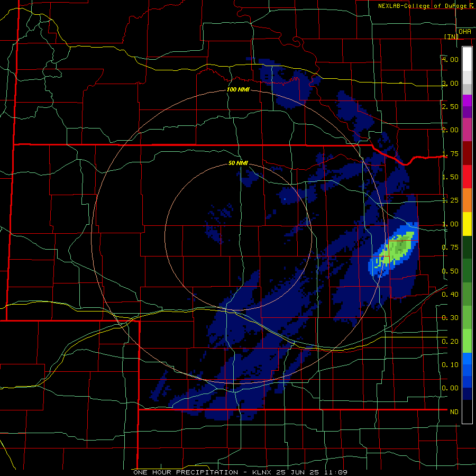Select the 0.40 legend value

click(450, 295)
